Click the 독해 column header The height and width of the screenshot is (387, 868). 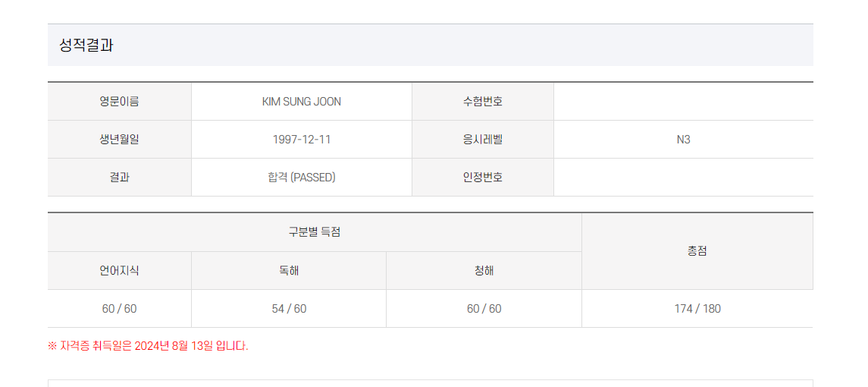point(289,271)
